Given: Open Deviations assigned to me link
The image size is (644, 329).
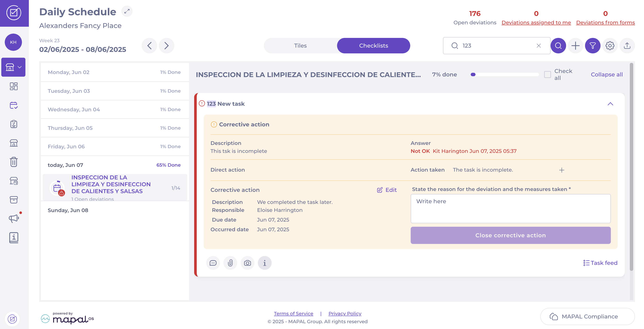Looking at the screenshot, I should [536, 22].
